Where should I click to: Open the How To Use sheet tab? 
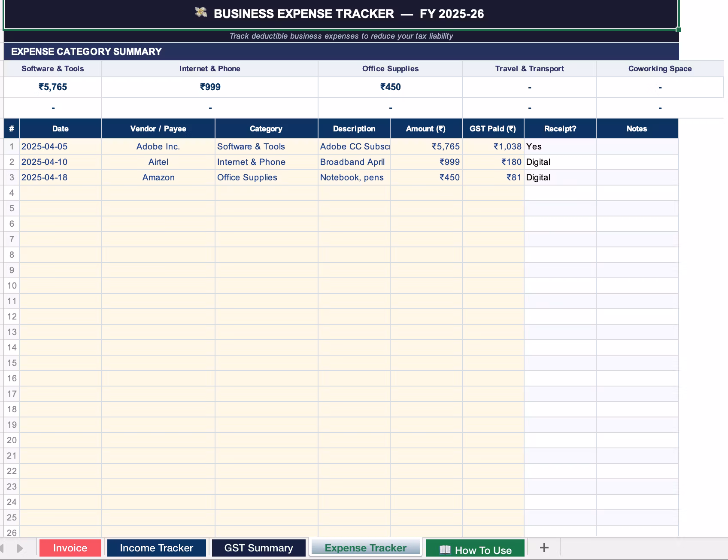475,549
